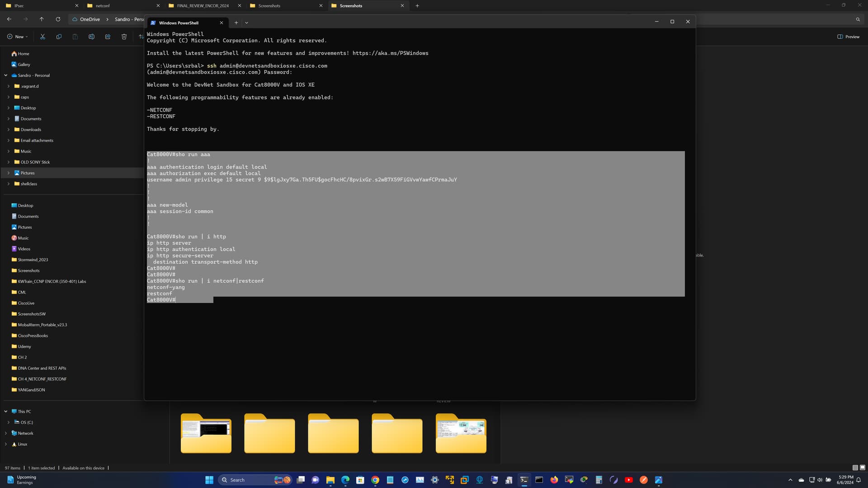Screen dimensions: 868x488
Task: Open Settings gear from taskbar
Action: click(435, 480)
